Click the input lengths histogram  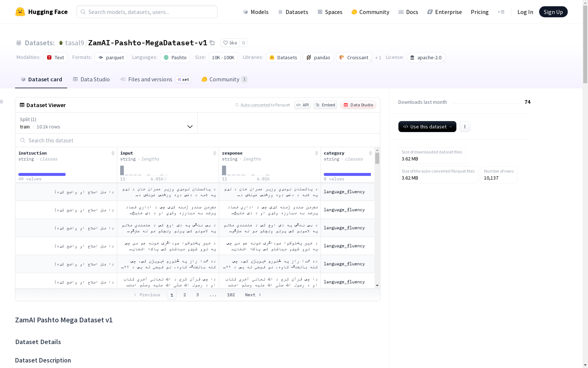point(144,170)
